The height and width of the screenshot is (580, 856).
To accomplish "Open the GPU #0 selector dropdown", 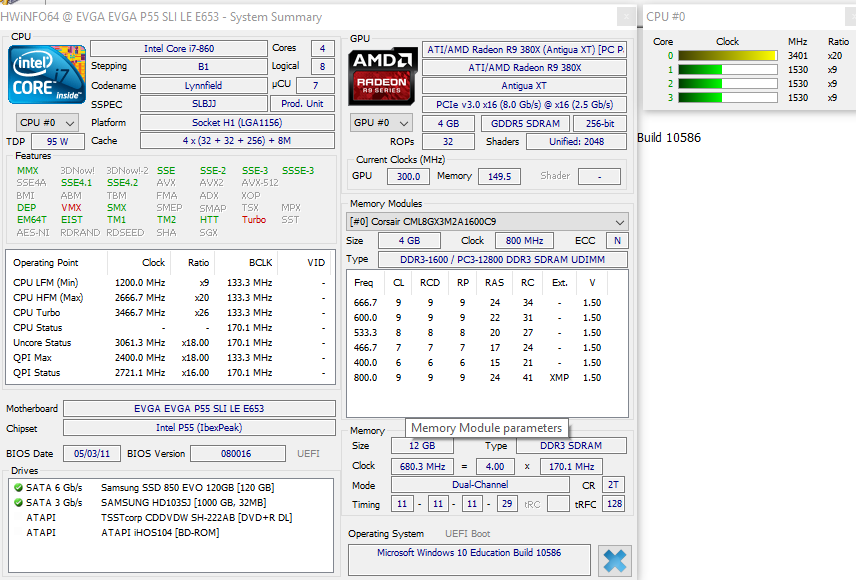I will (381, 123).
